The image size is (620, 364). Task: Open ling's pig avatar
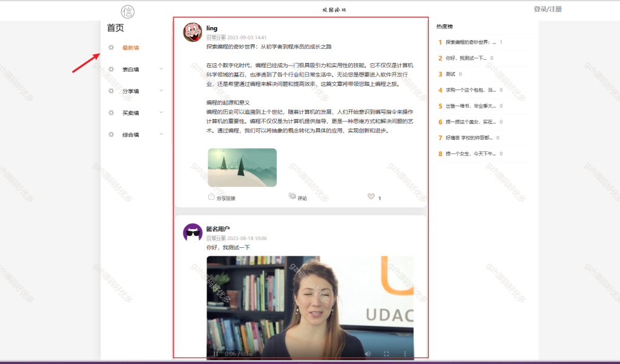[193, 32]
